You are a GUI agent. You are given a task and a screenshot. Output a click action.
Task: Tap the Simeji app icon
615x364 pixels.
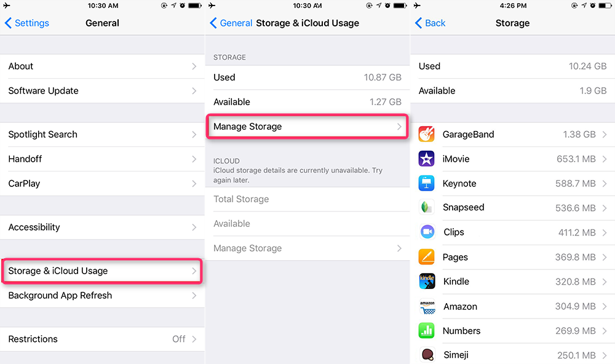[x=427, y=355]
